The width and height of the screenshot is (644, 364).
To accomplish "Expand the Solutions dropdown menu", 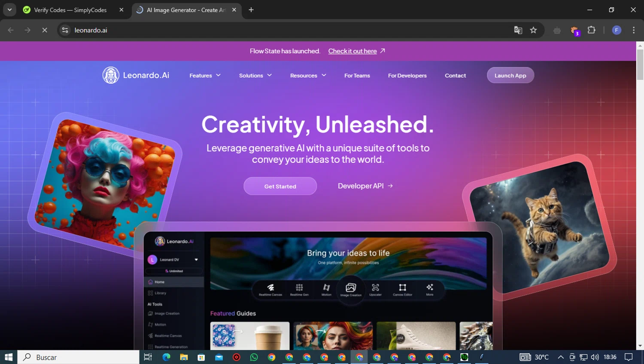I will tap(255, 76).
